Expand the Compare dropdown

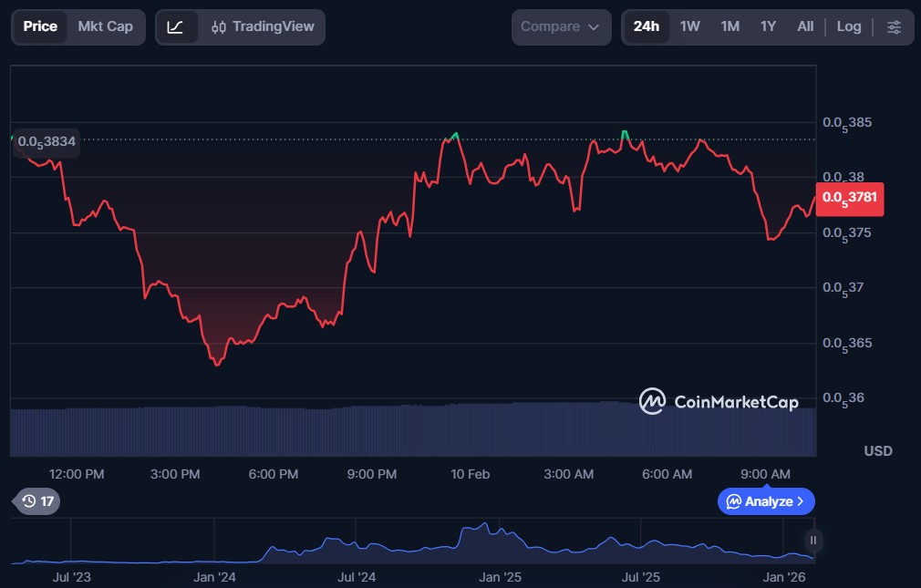click(560, 27)
